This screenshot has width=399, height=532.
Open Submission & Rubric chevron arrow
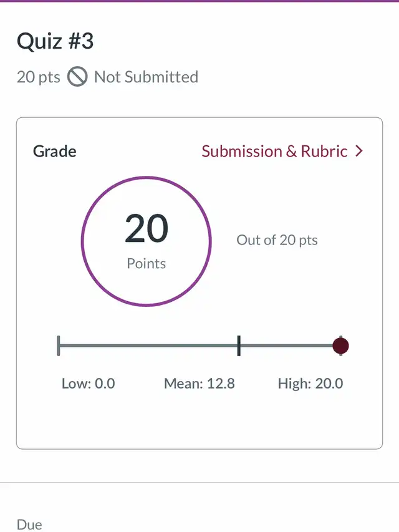click(359, 151)
